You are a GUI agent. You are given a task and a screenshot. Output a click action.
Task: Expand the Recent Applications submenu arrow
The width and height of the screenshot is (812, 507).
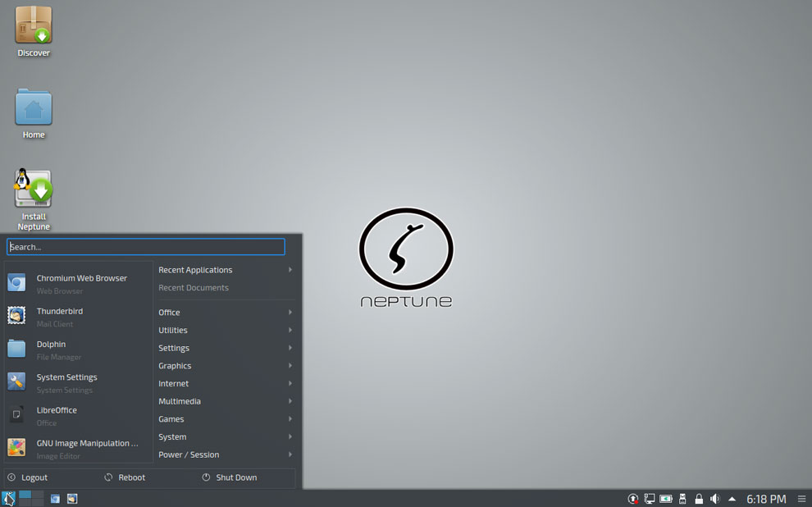click(290, 270)
